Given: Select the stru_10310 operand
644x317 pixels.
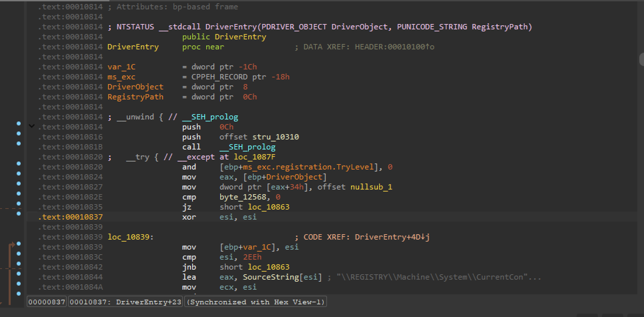Looking at the screenshot, I should [276, 137].
